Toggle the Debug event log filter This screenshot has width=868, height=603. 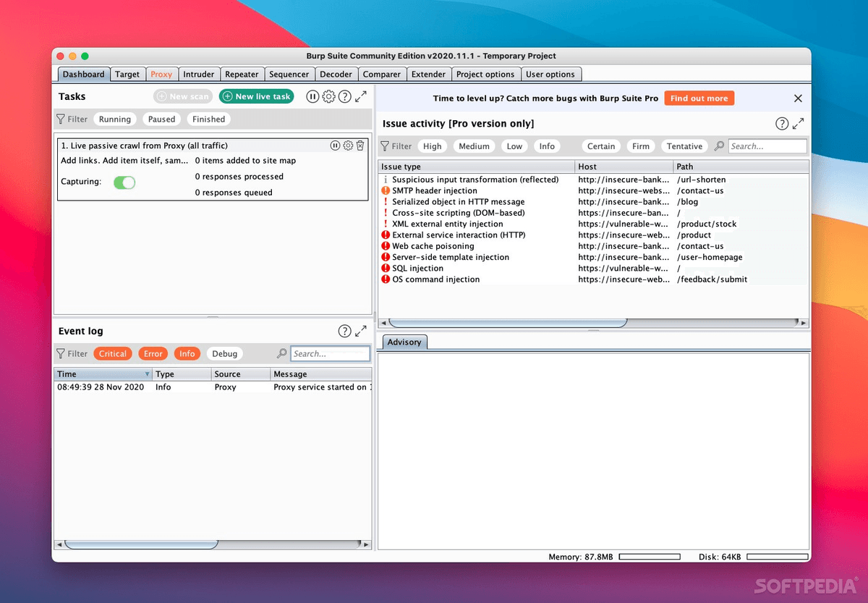click(224, 354)
